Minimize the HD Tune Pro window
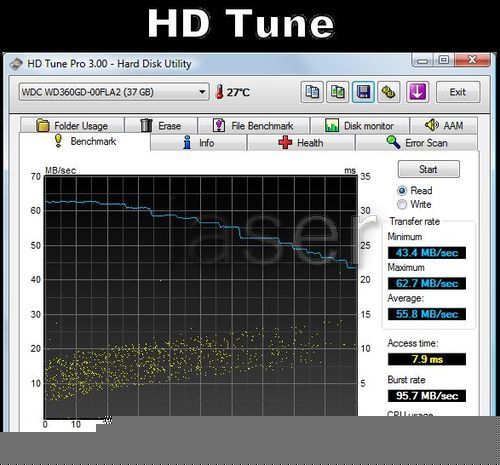This screenshot has width=500, height=465. click(x=423, y=60)
